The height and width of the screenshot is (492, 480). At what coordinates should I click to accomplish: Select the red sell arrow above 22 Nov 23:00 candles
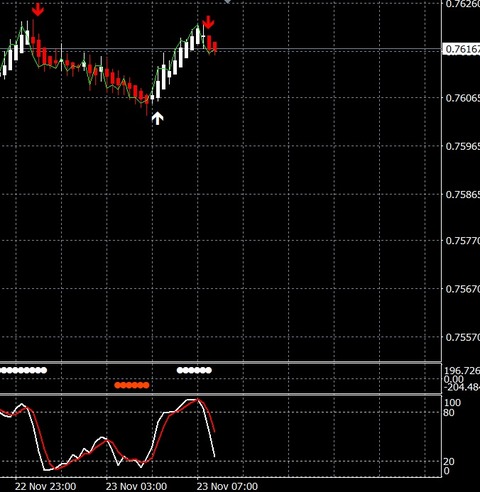pos(38,10)
